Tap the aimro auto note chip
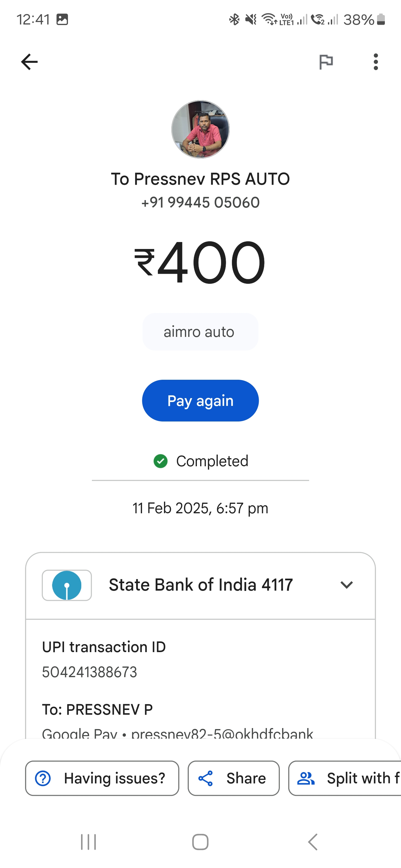This screenshot has height=868, width=401. pos(200,332)
